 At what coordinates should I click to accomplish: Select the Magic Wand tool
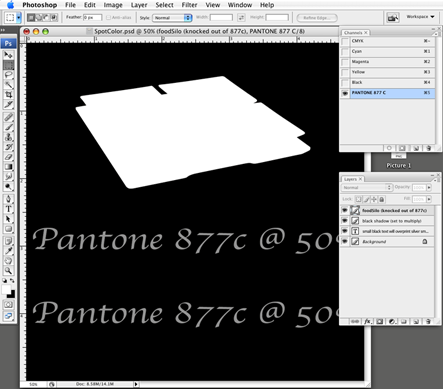[x=8, y=85]
